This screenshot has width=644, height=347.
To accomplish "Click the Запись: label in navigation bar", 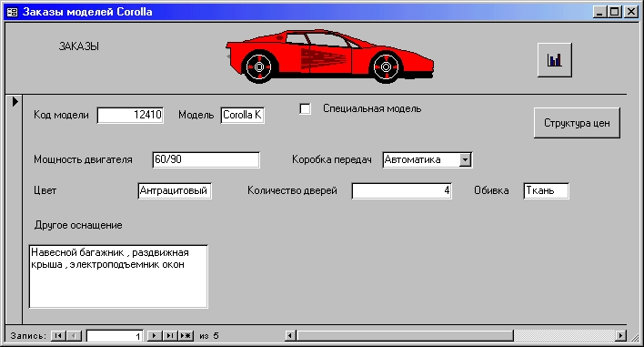I will point(28,336).
